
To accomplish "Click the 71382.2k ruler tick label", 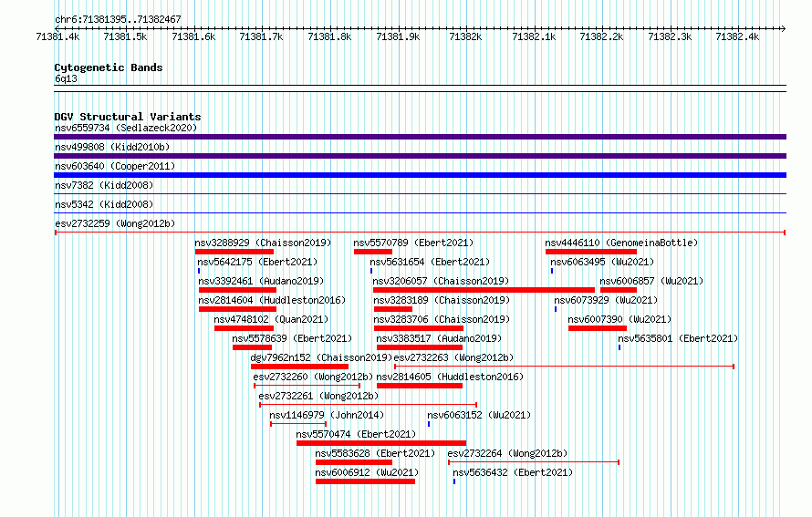I will click(x=601, y=36).
